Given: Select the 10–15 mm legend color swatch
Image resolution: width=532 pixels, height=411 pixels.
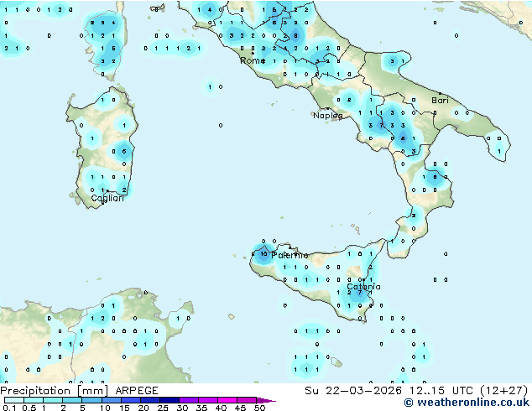Looking at the screenshot, I should pos(112,400).
